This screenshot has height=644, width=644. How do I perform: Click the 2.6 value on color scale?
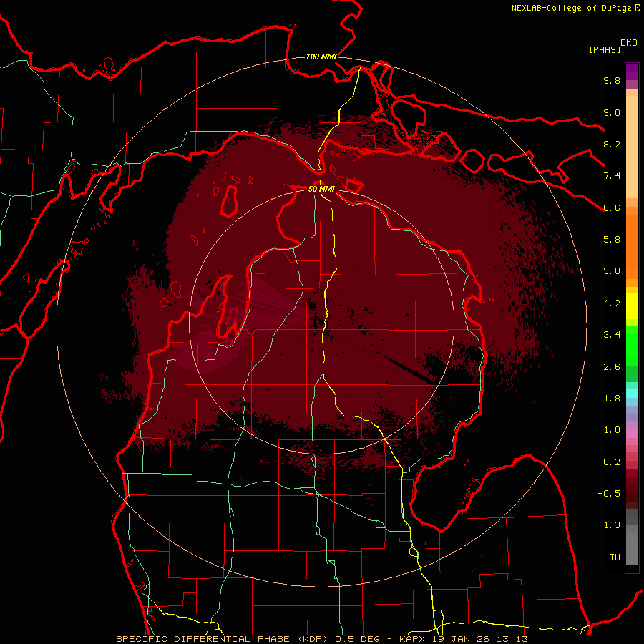click(612, 367)
